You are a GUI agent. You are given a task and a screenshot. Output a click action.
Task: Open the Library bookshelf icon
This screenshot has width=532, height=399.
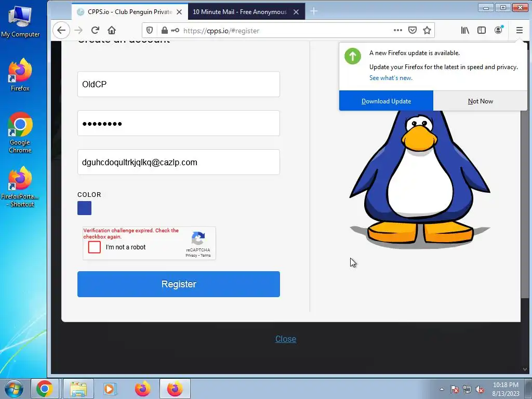(465, 31)
